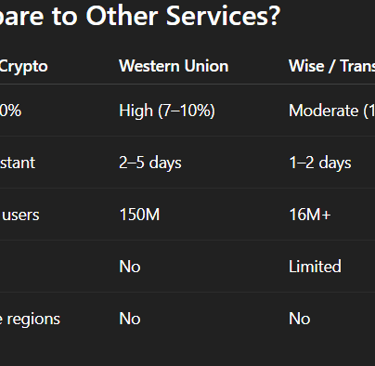Viewport: 375px width, 366px height.
Task: Click the 16M+ users cell
Action: [310, 215]
